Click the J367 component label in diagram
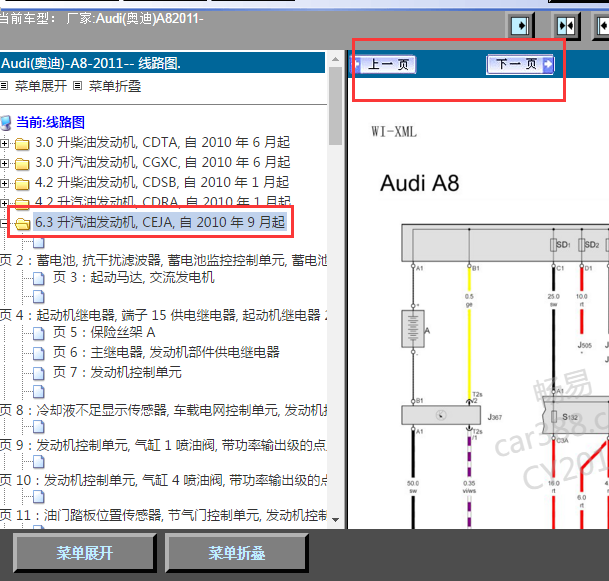This screenshot has height=581, width=609. [495, 417]
